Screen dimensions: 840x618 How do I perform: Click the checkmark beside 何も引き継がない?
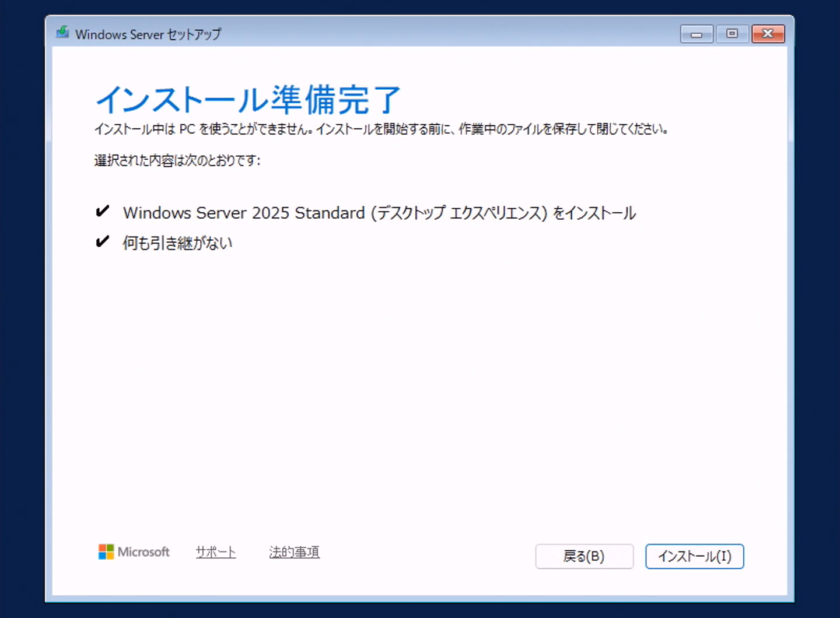click(102, 241)
